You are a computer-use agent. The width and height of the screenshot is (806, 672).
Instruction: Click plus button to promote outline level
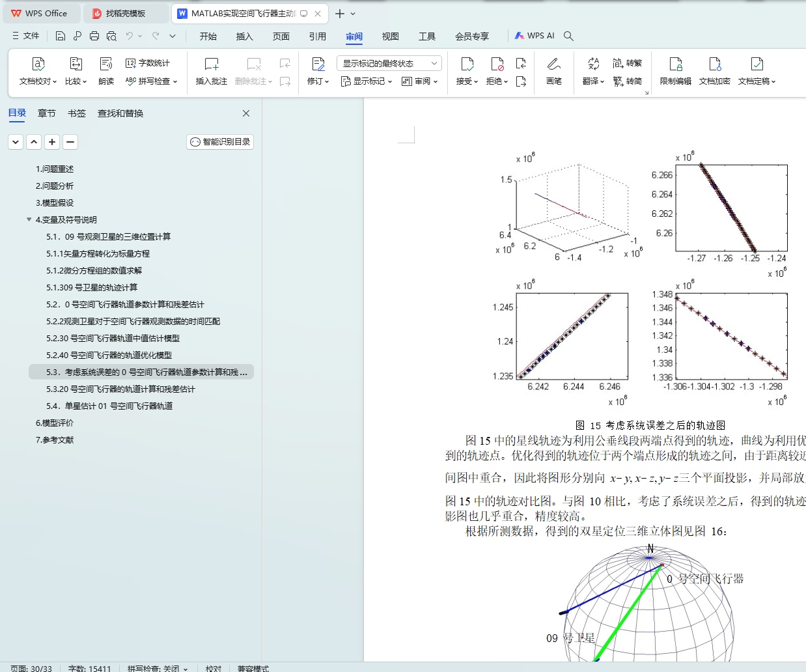52,141
